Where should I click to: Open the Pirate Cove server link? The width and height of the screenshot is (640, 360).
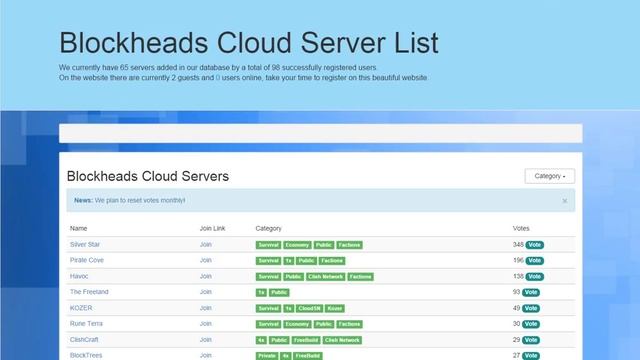coord(87,260)
